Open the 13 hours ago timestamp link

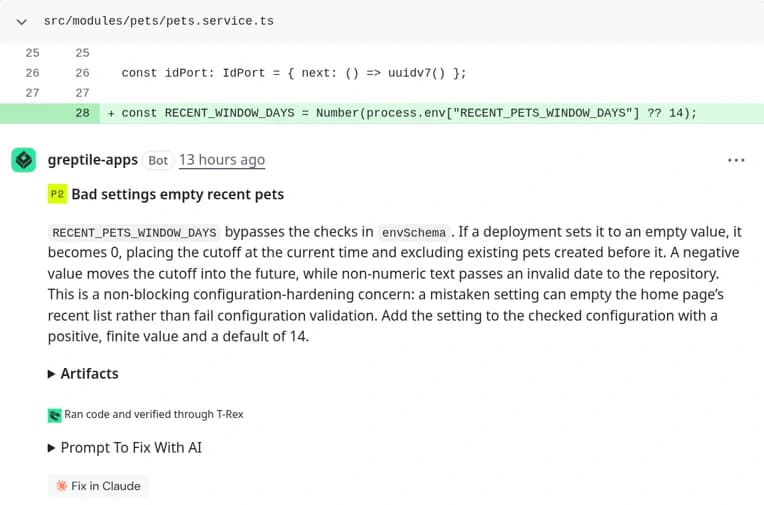click(x=222, y=160)
